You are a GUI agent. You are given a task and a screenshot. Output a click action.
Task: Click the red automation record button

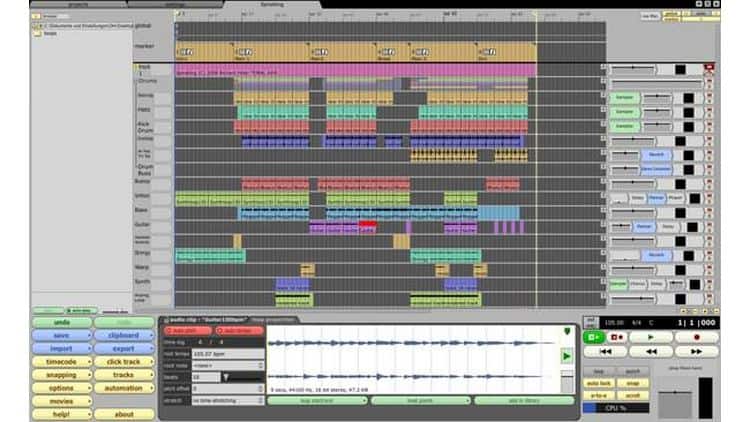[617, 337]
